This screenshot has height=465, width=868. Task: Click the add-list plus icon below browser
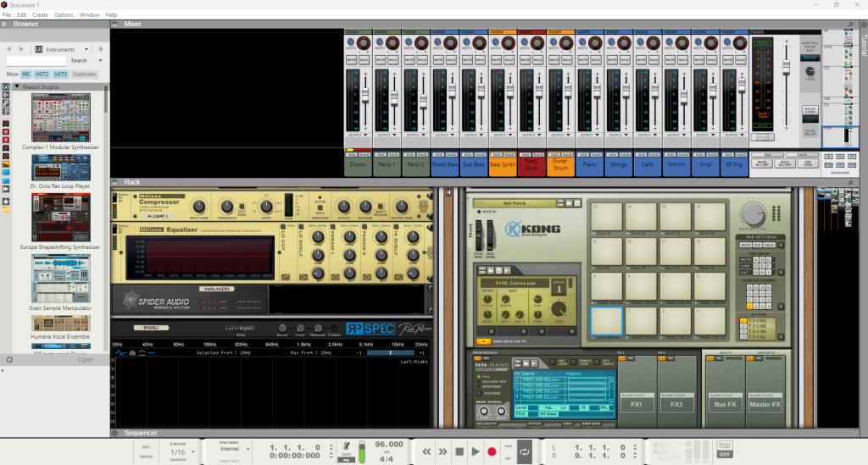9,360
